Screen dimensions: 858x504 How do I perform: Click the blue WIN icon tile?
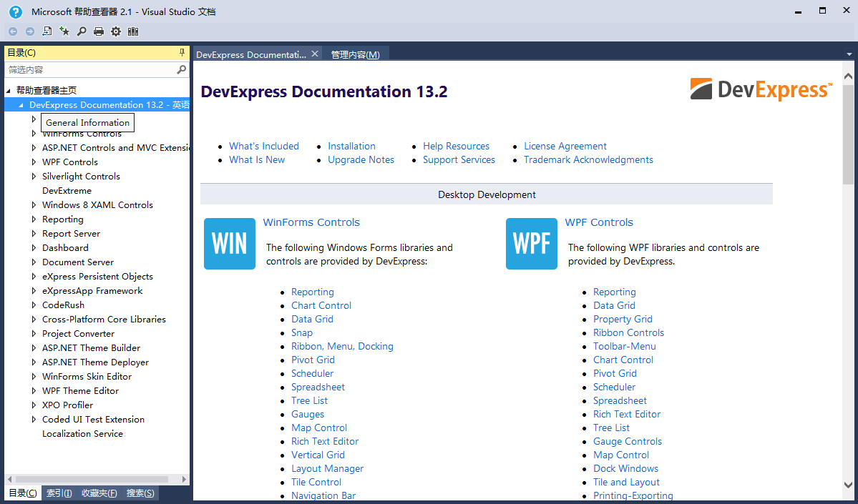tap(230, 244)
